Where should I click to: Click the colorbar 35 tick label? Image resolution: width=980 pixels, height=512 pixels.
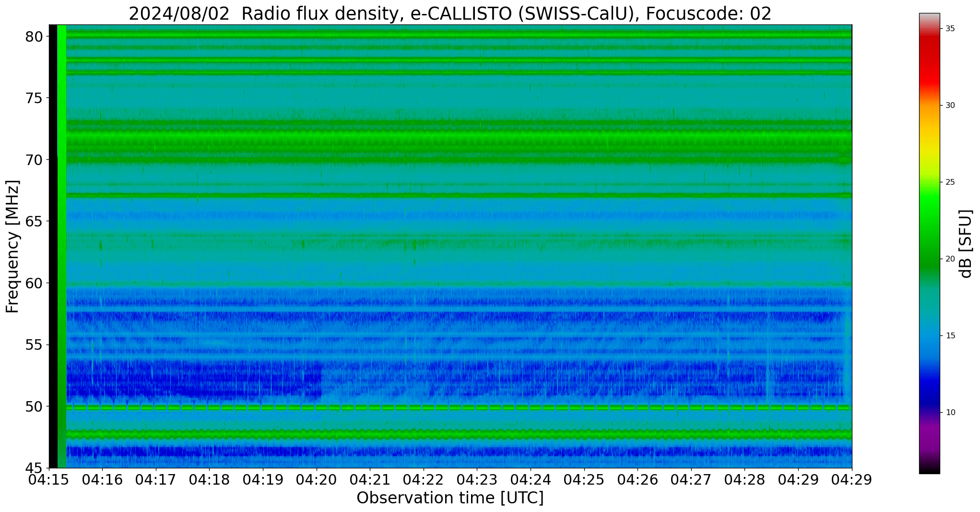(950, 29)
